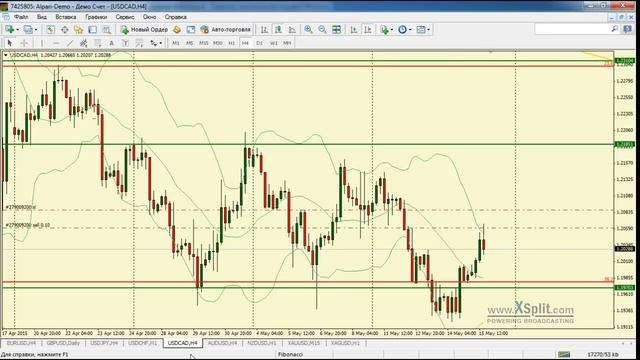Image resolution: width=640 pixels, height=360 pixels.
Task: Select the Text (A) tool
Action: pyautogui.click(x=111, y=43)
